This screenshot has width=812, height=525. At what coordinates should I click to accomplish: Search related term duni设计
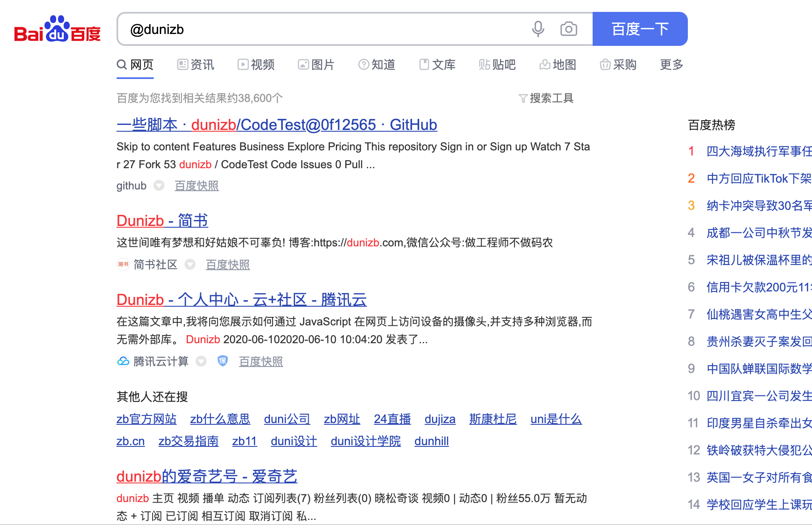tap(294, 441)
